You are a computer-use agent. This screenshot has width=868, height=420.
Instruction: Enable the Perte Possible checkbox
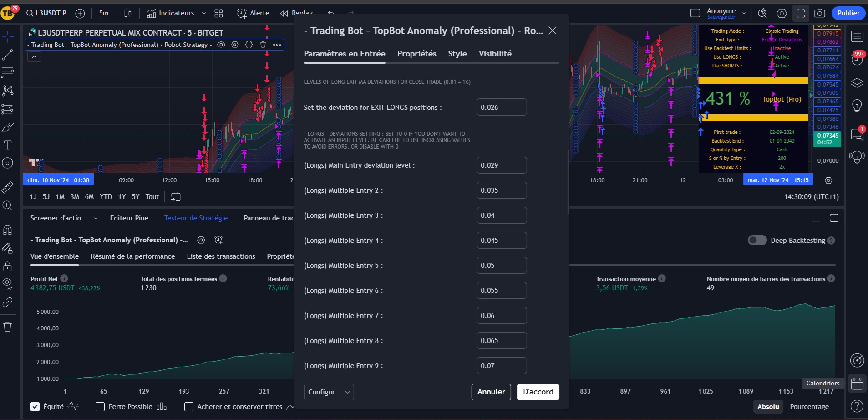click(100, 407)
